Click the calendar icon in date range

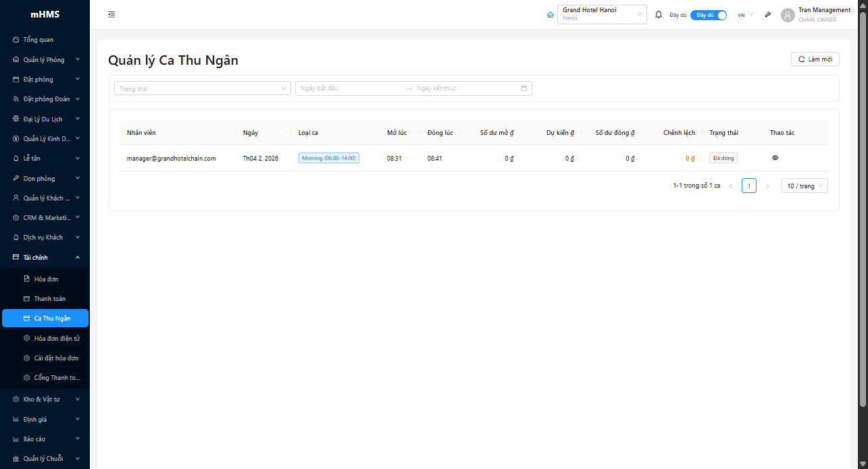pyautogui.click(x=524, y=88)
